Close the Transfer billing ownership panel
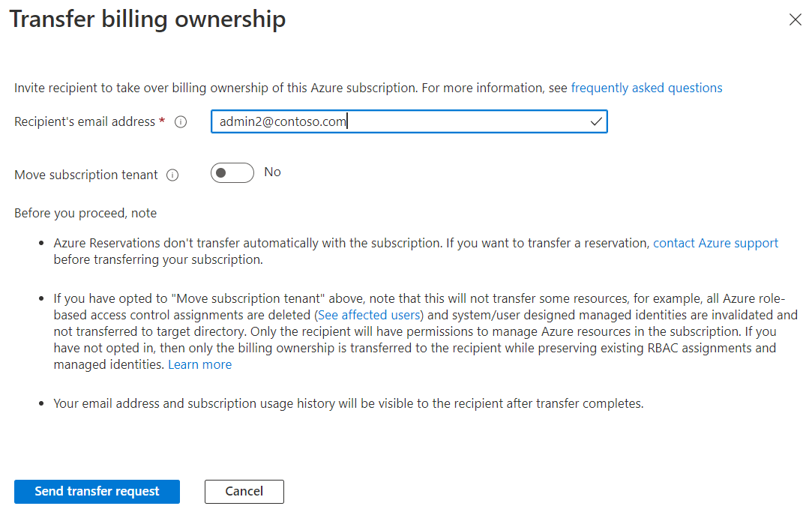 coord(796,20)
